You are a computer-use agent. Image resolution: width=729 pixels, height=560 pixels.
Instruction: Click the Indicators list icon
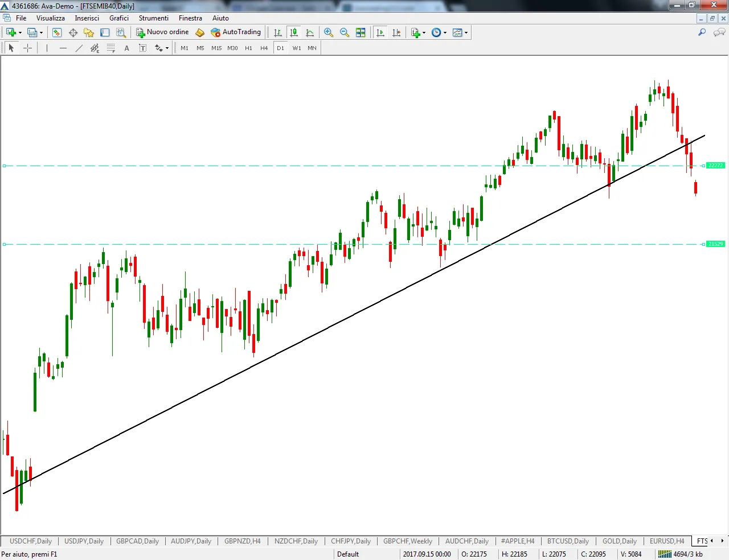(416, 32)
